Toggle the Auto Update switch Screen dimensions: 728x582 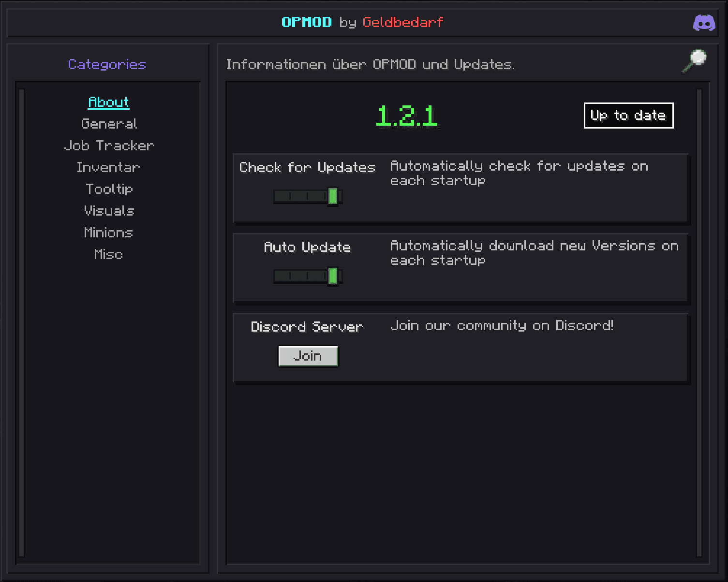pyautogui.click(x=308, y=276)
